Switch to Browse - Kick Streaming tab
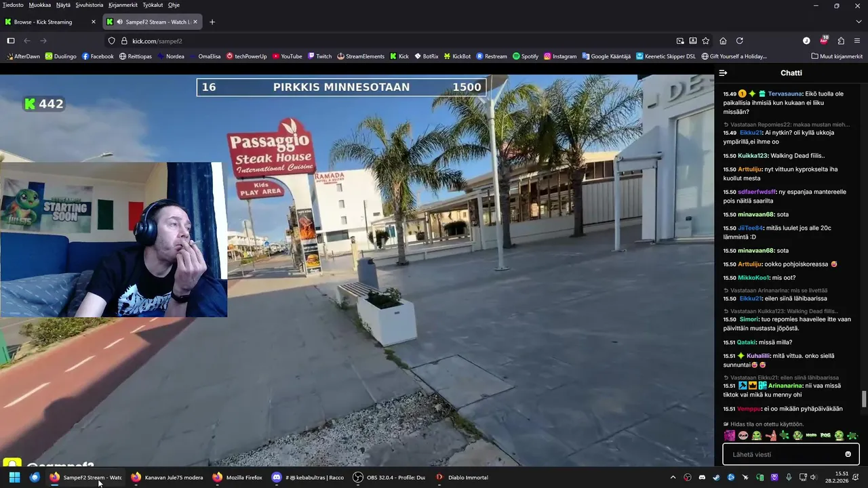Screen dimensions: 868x488 (49, 22)
